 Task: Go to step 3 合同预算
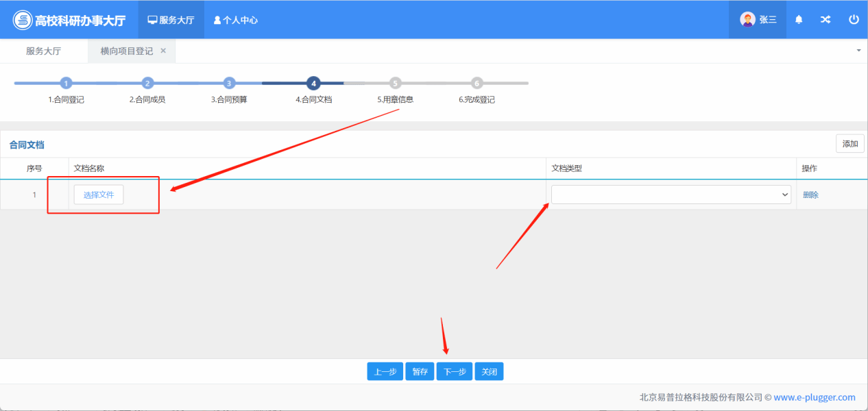pyautogui.click(x=230, y=84)
